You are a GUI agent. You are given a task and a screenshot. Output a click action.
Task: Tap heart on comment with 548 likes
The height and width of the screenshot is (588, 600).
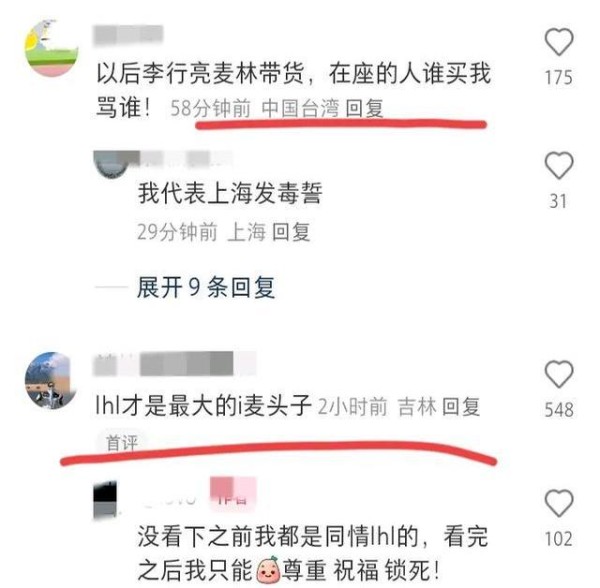click(559, 374)
